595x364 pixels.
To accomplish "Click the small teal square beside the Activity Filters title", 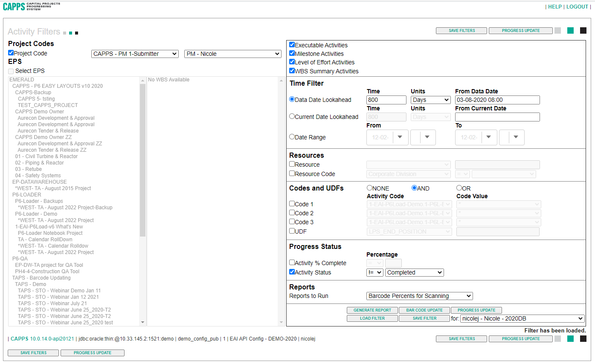I will coord(70,33).
